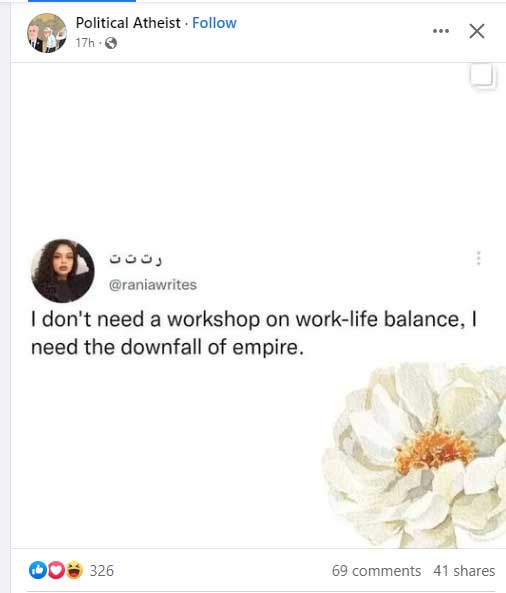The width and height of the screenshot is (506, 593).
Task: Click the tweet text about work-life balance
Action: [x=254, y=333]
